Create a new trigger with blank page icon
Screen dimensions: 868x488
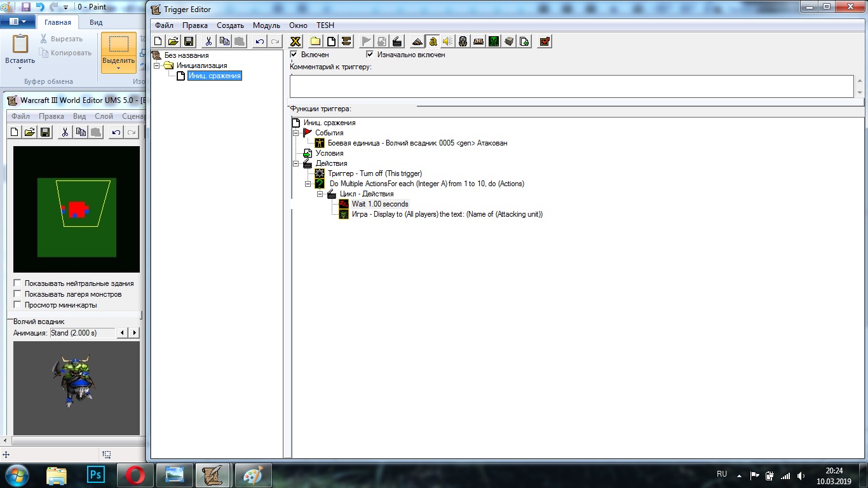[x=331, y=41]
